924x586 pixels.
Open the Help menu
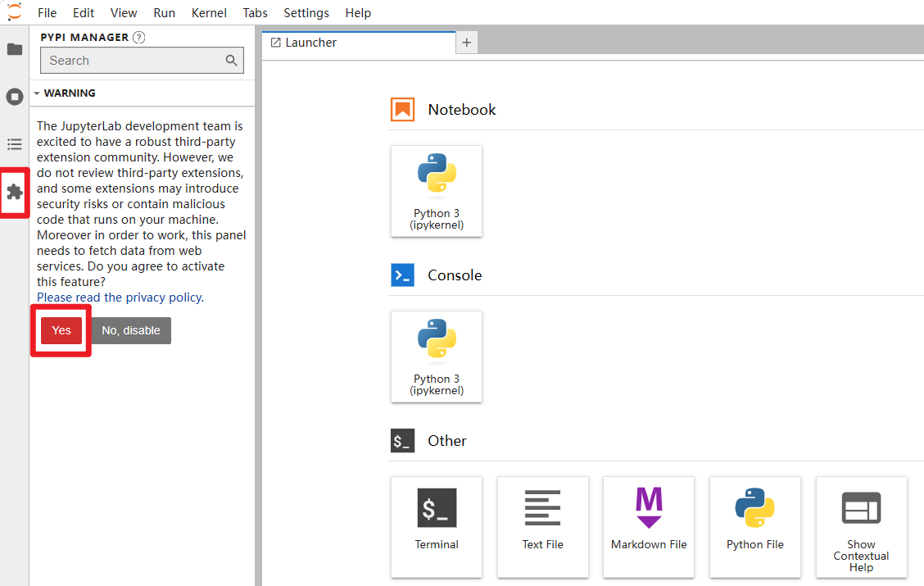click(358, 13)
